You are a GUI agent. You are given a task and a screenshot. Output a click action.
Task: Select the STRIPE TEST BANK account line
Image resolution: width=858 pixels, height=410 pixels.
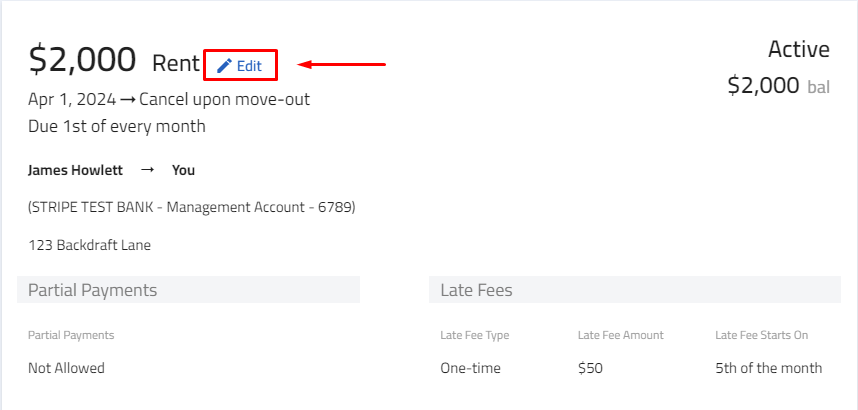point(192,207)
